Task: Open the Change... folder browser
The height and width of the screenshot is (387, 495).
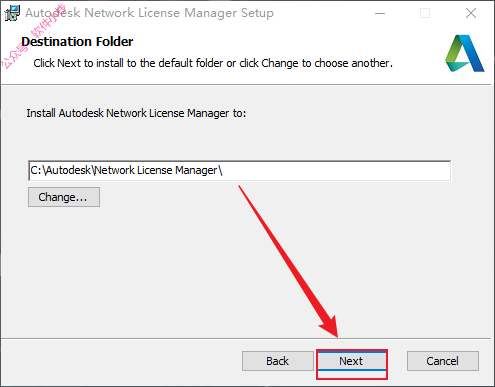Action: 64,197
